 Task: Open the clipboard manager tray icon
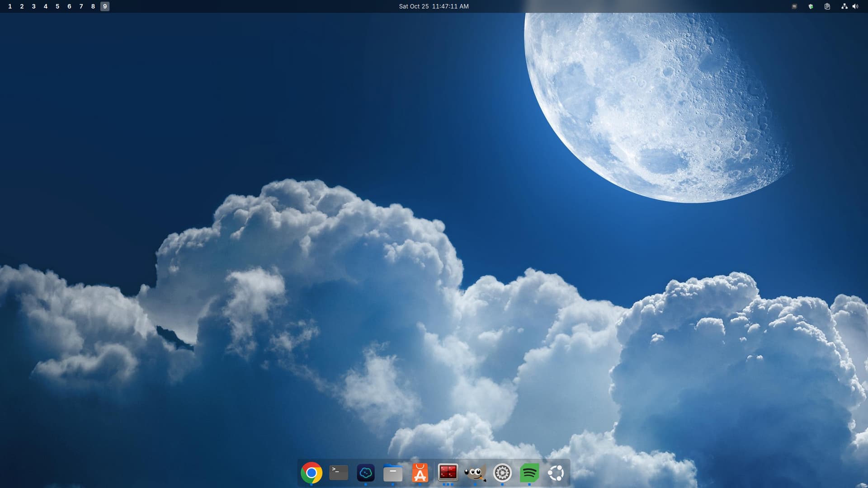tap(827, 6)
